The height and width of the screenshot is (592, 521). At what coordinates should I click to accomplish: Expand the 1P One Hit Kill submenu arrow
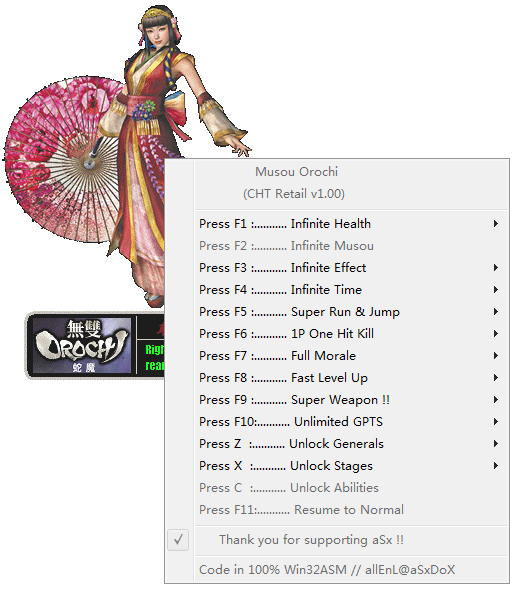496,334
